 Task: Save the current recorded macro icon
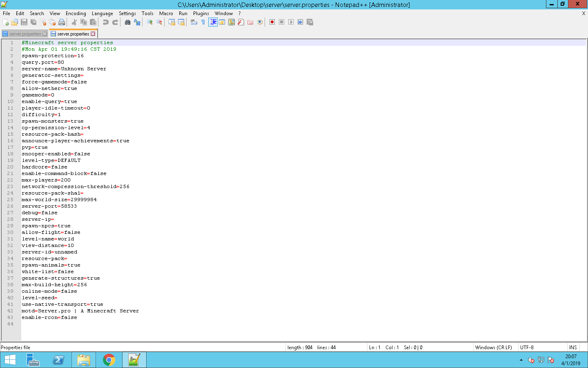click(x=310, y=22)
